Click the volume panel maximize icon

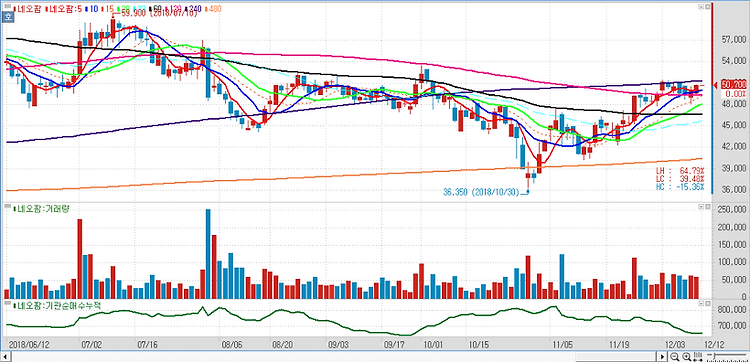point(701,207)
